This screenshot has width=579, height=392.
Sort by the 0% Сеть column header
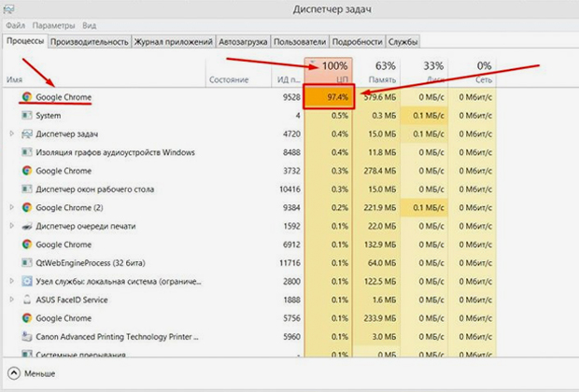pyautogui.click(x=473, y=72)
